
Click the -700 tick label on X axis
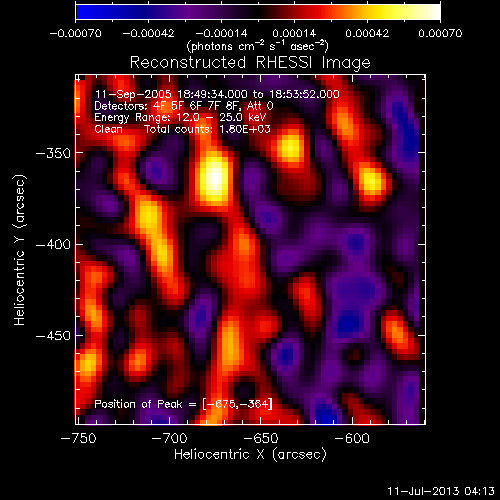pyautogui.click(x=170, y=438)
